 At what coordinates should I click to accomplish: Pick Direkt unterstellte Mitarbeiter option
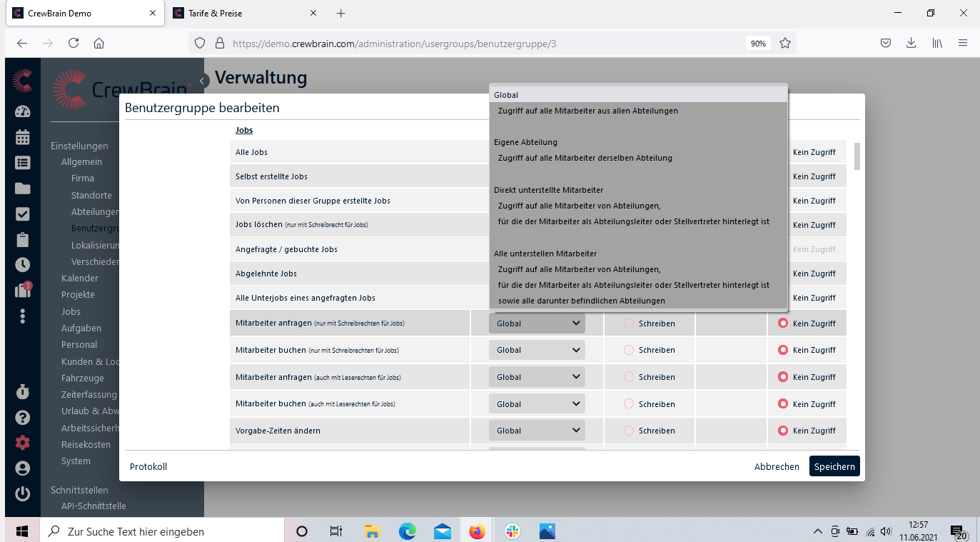[548, 190]
